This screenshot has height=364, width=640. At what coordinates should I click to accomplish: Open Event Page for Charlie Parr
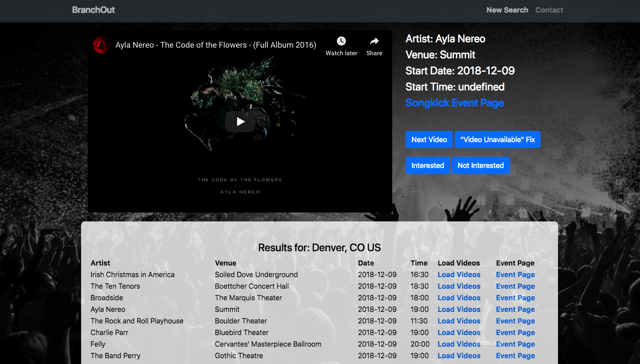(516, 332)
